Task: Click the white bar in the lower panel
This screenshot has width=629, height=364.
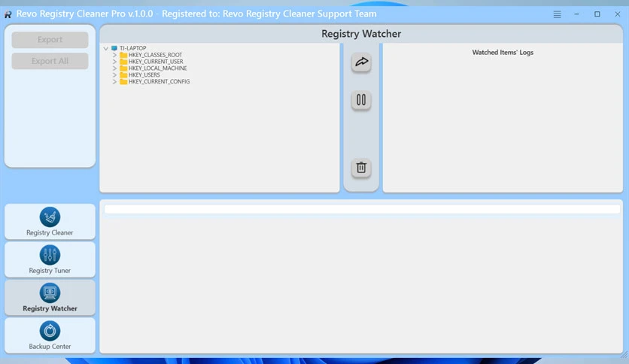Action: 362,209
